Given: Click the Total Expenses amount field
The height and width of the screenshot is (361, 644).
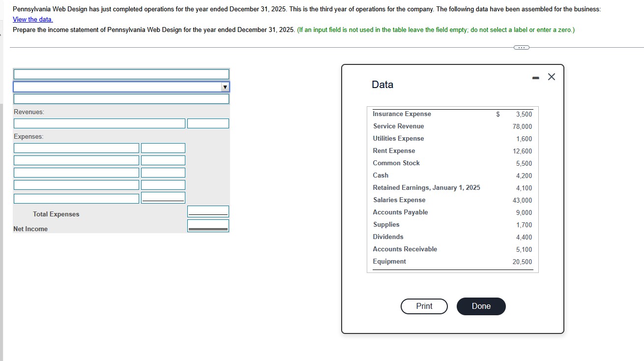Looking at the screenshot, I should [207, 211].
